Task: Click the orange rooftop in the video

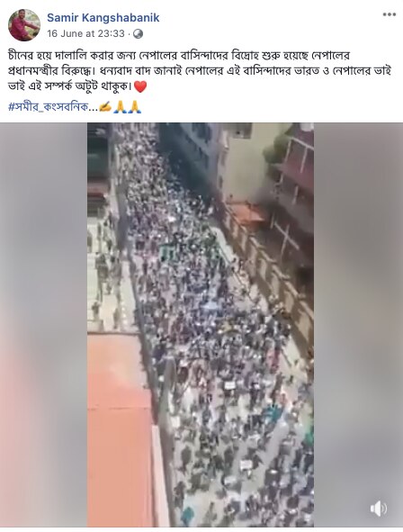Action: (x=120, y=431)
